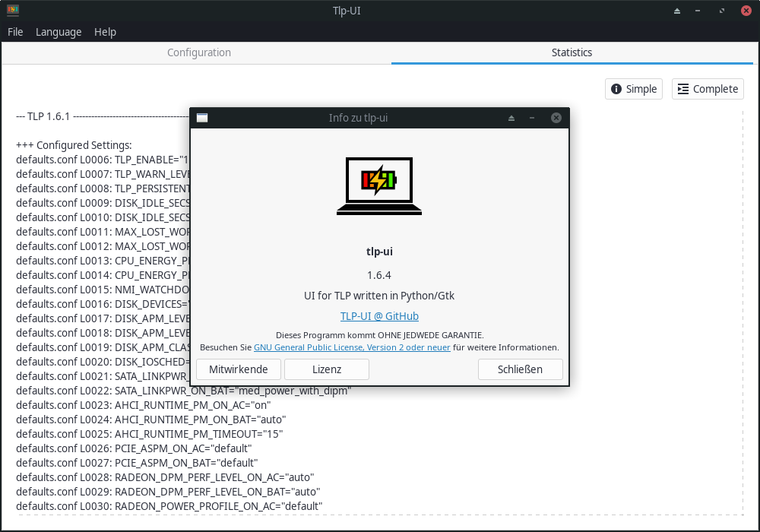Click the Schließen button
The height and width of the screenshot is (532, 760).
point(520,369)
